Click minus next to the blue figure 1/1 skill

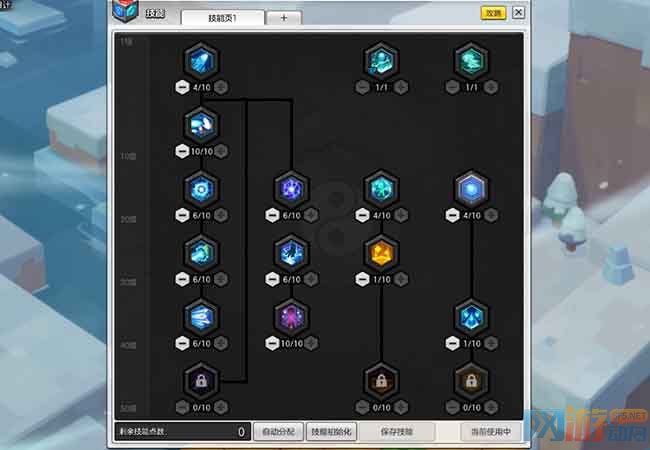pyautogui.click(x=362, y=87)
